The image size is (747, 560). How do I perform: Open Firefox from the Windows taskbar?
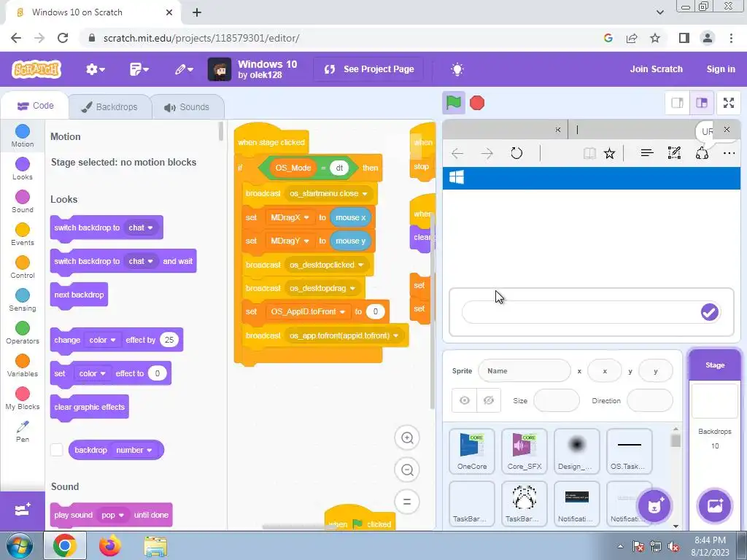pos(109,545)
